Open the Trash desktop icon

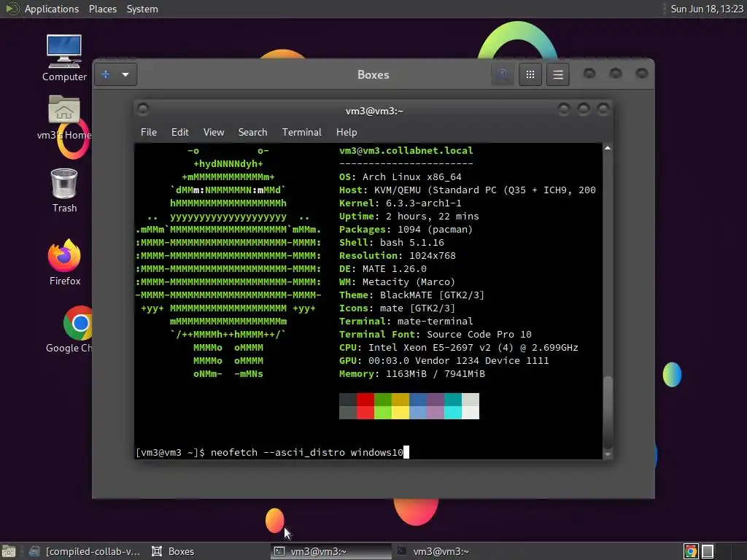pyautogui.click(x=64, y=190)
